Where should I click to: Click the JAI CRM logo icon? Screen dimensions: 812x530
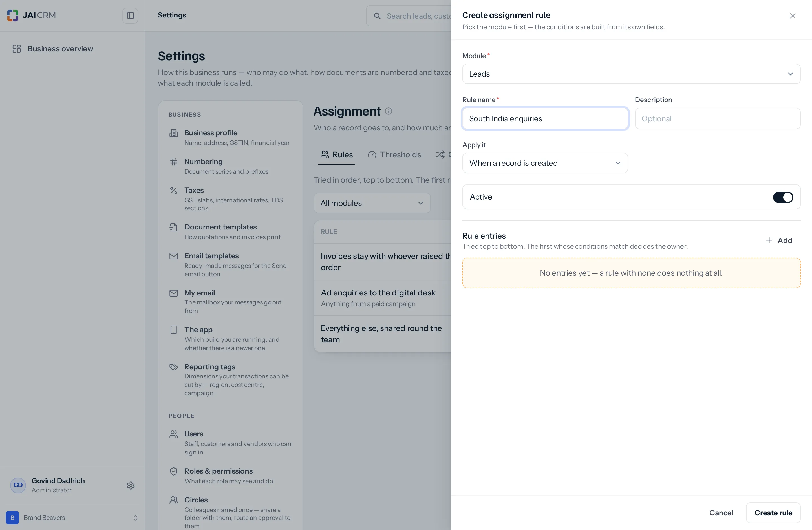[13, 15]
